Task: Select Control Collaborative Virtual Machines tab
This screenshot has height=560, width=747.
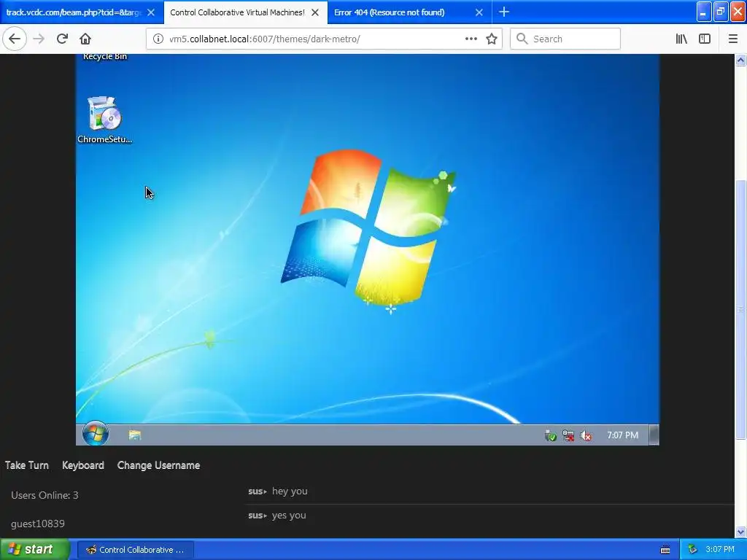Action: coord(237,12)
